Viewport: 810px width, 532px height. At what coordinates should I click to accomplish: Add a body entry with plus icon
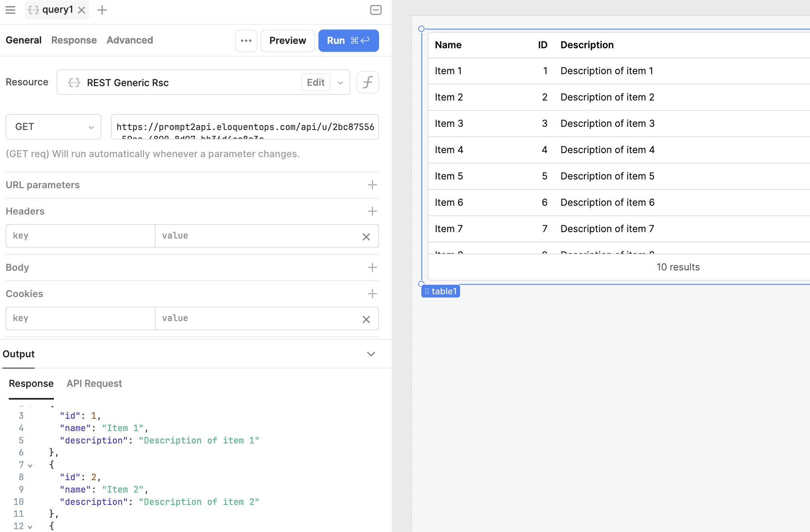click(372, 268)
